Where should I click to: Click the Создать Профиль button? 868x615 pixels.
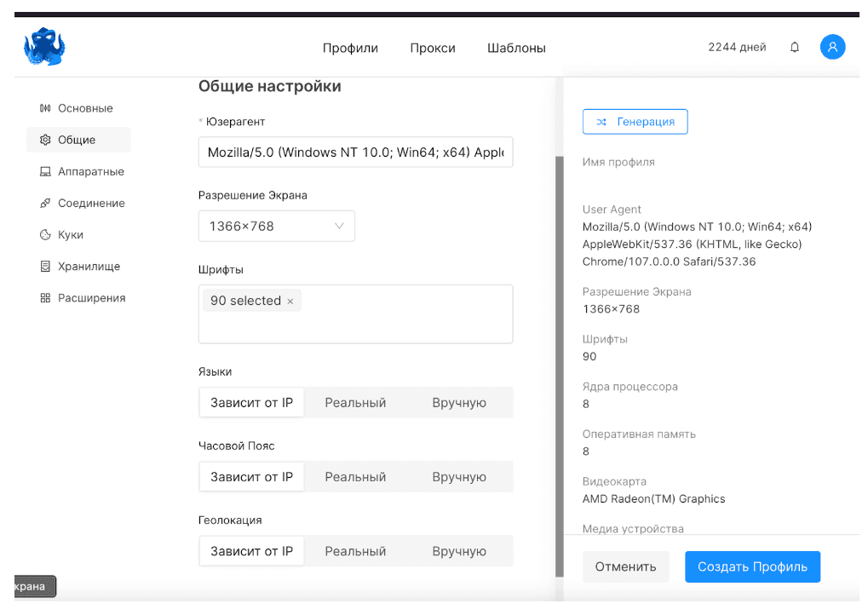[752, 567]
